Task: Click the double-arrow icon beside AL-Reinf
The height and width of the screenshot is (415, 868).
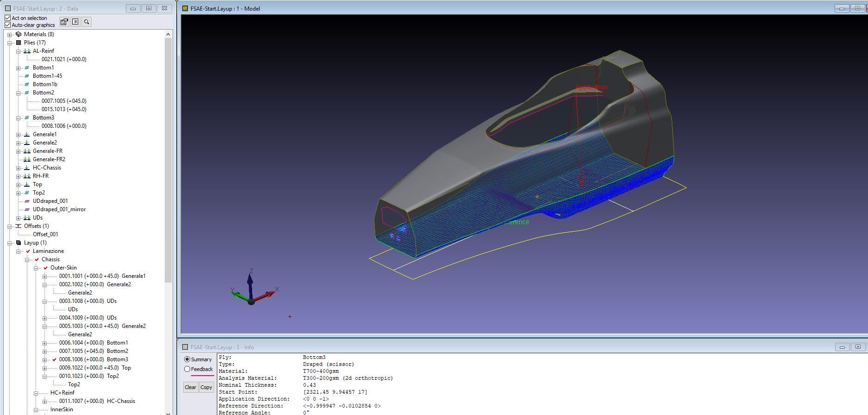Action: (x=27, y=51)
